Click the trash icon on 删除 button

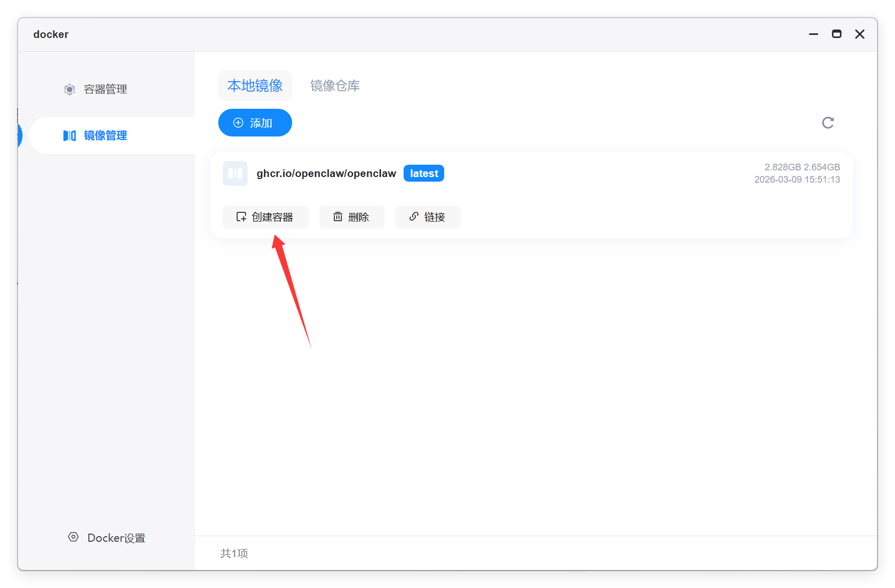(x=337, y=217)
